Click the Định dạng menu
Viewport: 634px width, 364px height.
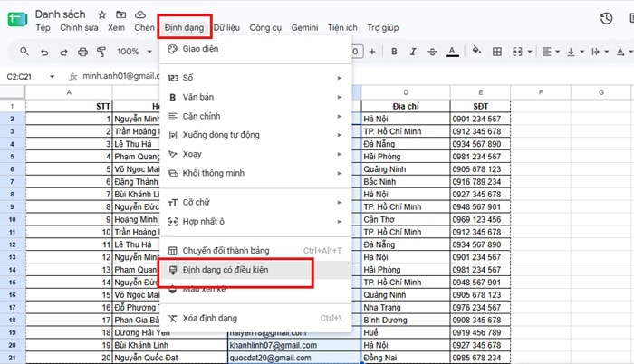[184, 27]
